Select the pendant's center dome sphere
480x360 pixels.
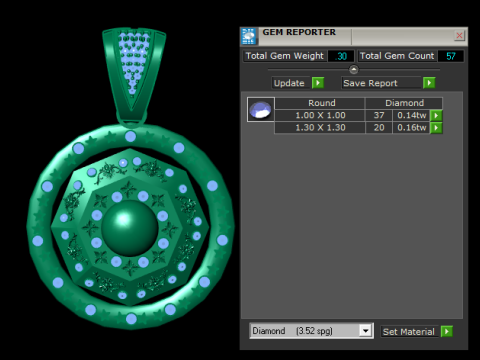tap(130, 228)
